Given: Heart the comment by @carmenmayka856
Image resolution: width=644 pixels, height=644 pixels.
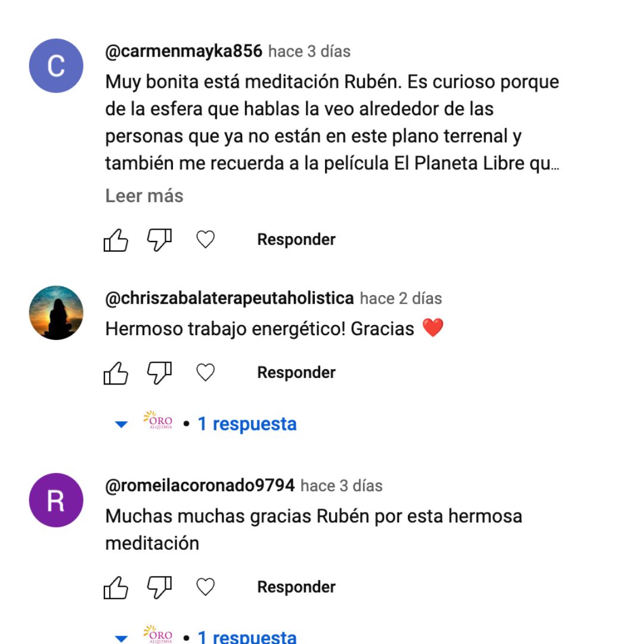Looking at the screenshot, I should point(205,240).
